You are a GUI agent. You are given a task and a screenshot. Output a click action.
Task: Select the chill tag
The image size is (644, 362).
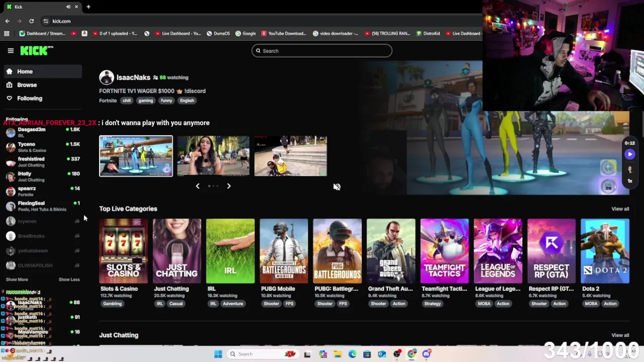point(126,101)
